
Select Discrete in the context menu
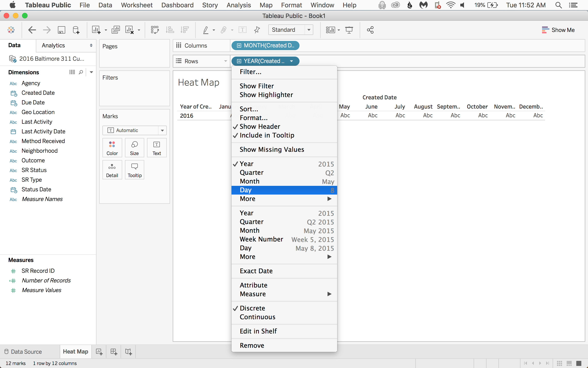coord(284,308)
